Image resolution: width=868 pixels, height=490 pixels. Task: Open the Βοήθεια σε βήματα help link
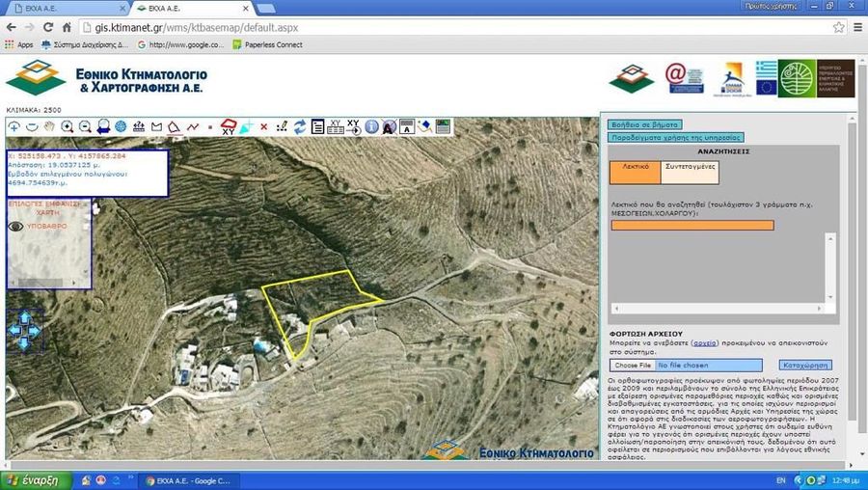pos(644,124)
